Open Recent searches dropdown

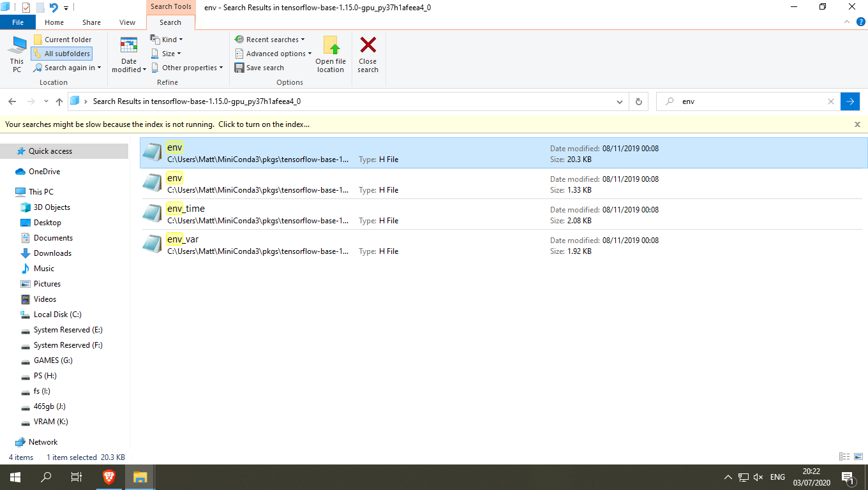(270, 40)
